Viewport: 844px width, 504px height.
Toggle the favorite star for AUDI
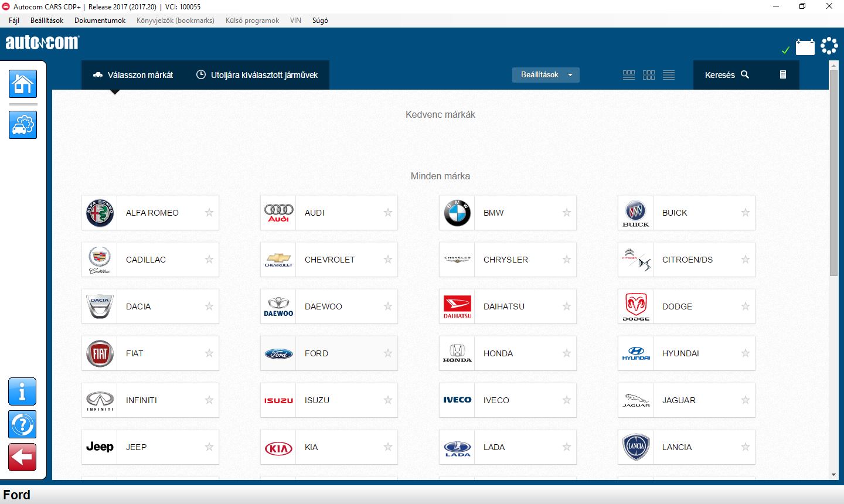(388, 213)
